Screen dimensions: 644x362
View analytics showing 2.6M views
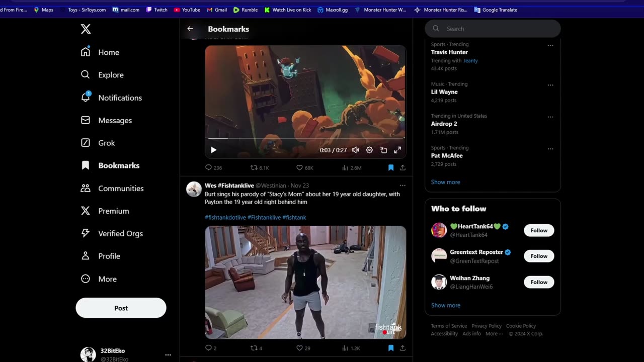pos(352,167)
